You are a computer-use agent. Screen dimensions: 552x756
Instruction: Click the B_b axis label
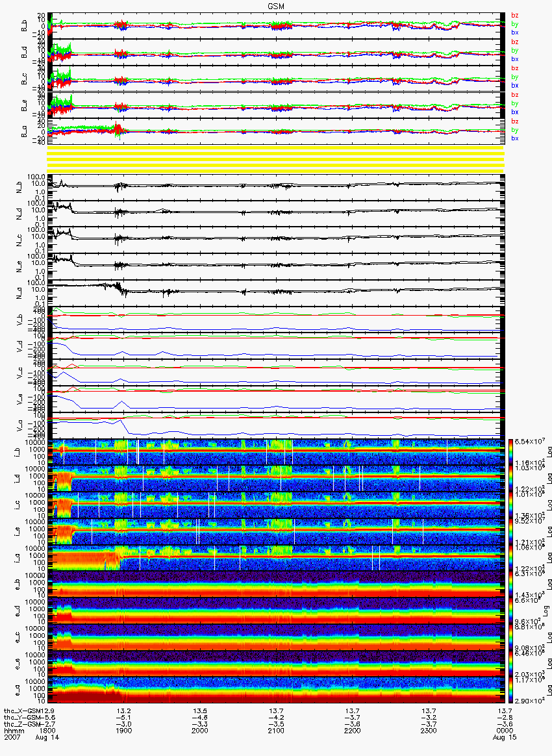click(x=24, y=25)
